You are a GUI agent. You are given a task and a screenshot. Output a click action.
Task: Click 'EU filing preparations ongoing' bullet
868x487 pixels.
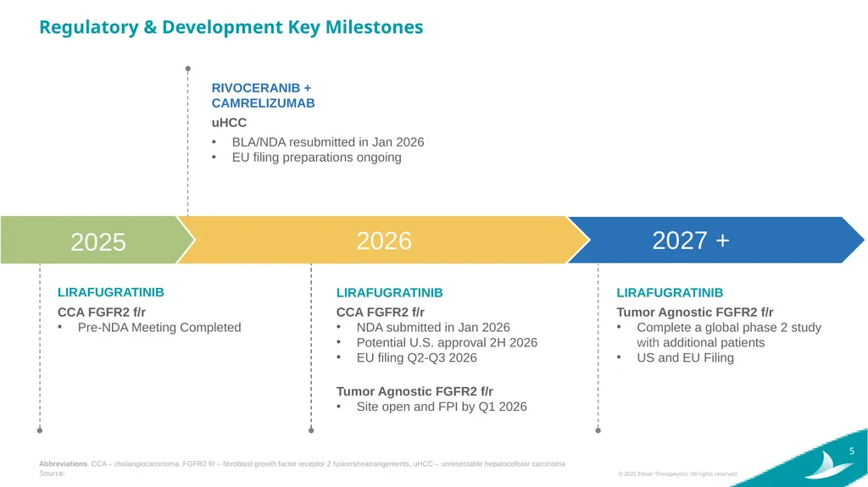click(317, 158)
